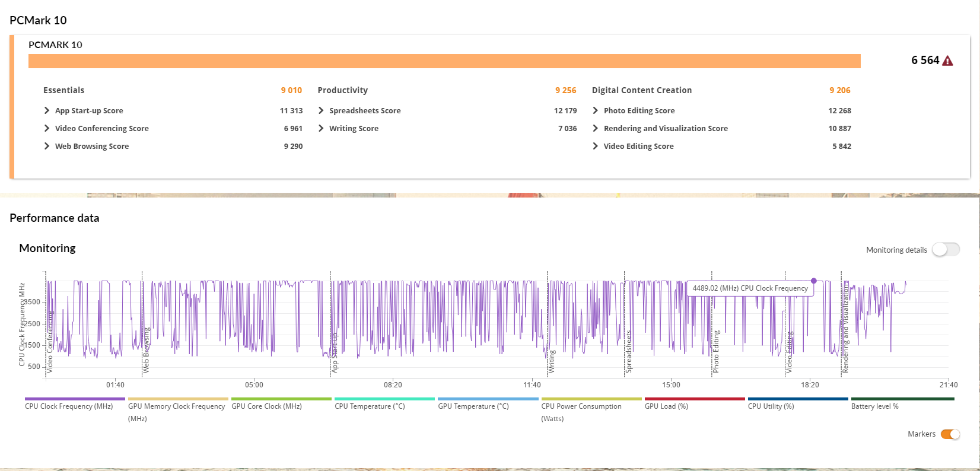Expand the Writing Score row
980x471 pixels.
click(321, 128)
